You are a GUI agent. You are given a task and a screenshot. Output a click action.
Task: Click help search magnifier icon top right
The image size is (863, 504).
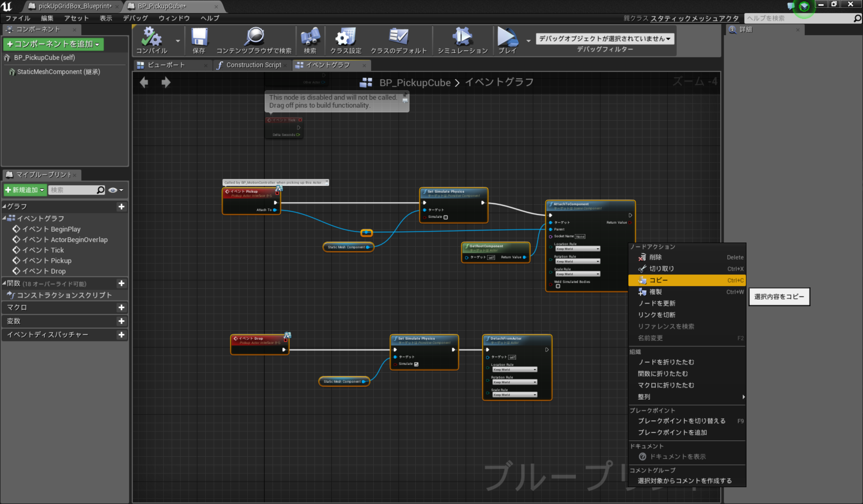pyautogui.click(x=857, y=18)
